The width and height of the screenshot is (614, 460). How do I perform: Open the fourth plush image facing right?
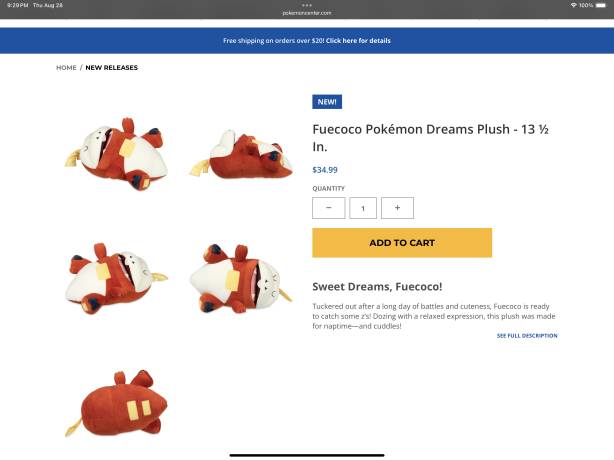coord(241,279)
